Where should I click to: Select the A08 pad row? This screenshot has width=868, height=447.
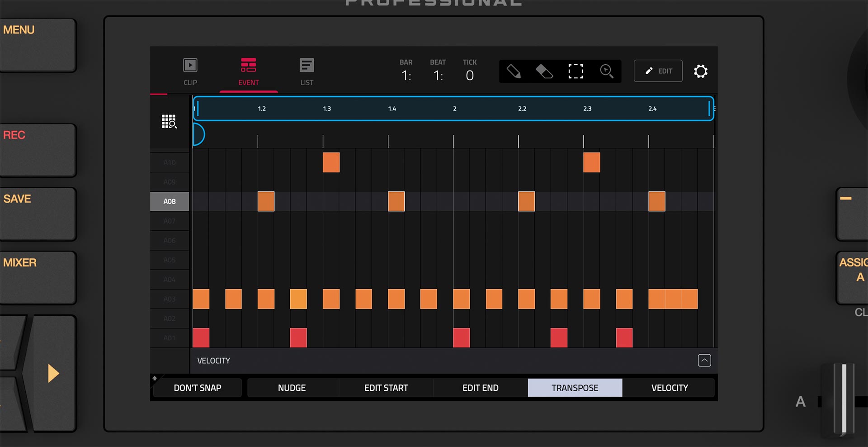(x=170, y=201)
